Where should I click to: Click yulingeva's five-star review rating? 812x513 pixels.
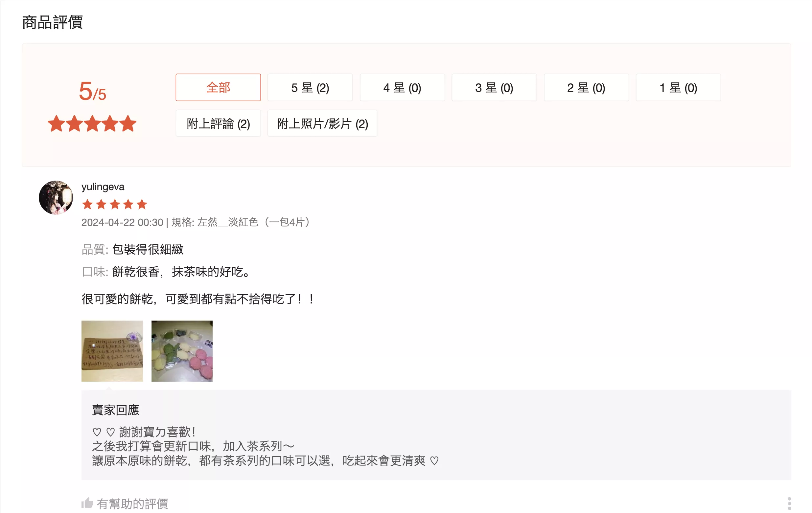point(115,204)
